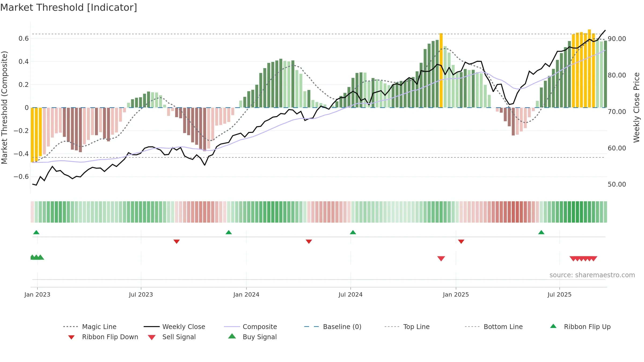
Task: Click the −0.6 left axis tick label
Action: click(x=21, y=176)
